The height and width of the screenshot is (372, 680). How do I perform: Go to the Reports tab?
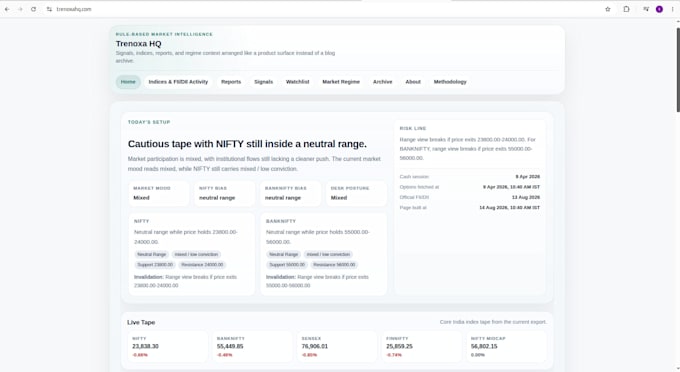pyautogui.click(x=231, y=82)
